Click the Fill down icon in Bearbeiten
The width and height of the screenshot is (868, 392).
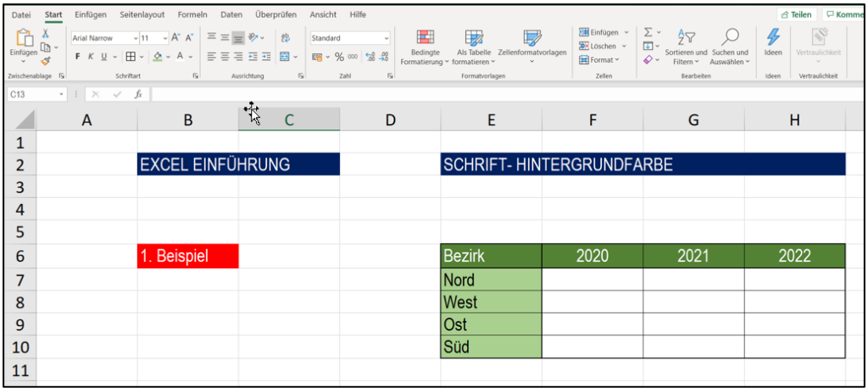(648, 46)
